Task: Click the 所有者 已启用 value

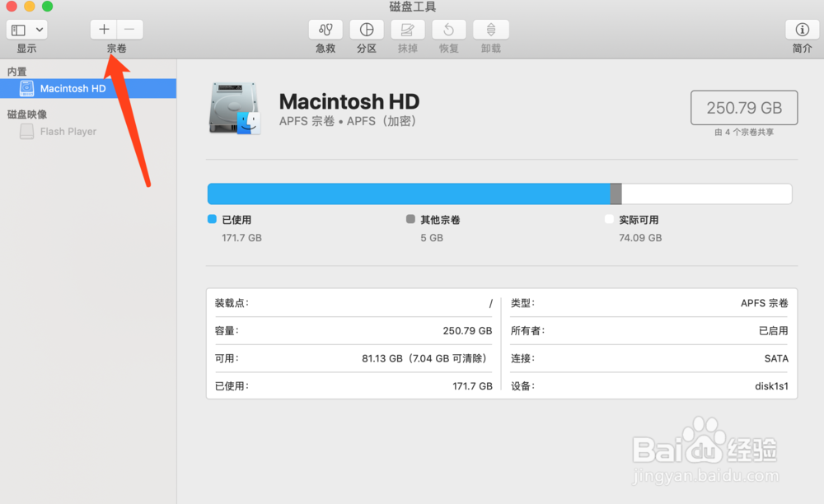Action: click(774, 331)
